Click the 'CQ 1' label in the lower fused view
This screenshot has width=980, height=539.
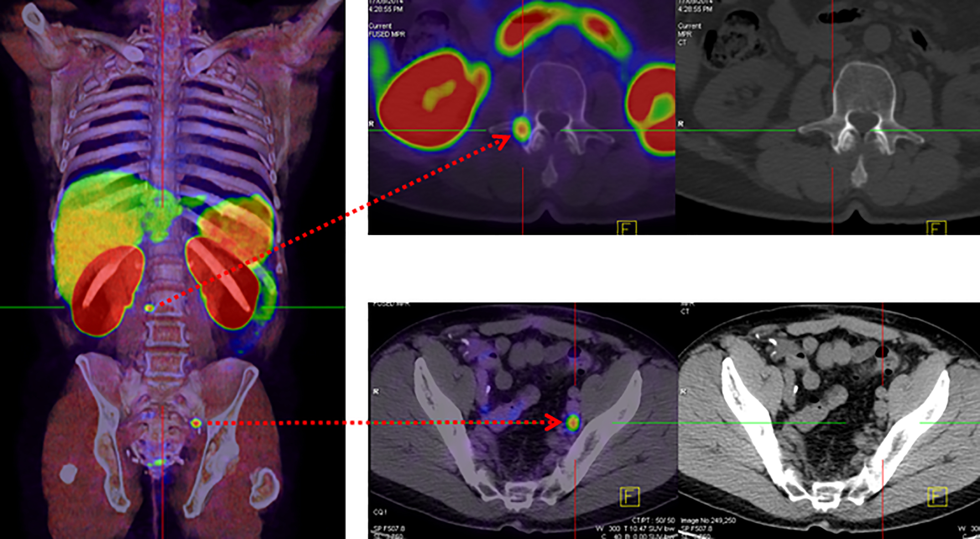coord(380,512)
